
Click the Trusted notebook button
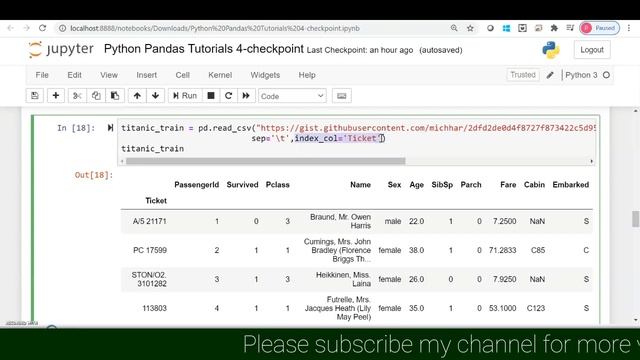tap(523, 75)
